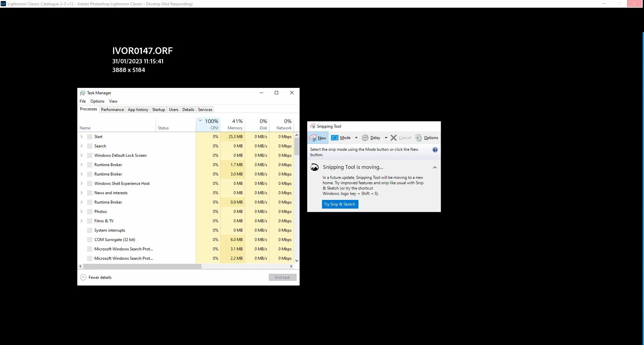Image resolution: width=644 pixels, height=345 pixels.
Task: Click the Mode rectangle icon in Snipping Tool
Action: pyautogui.click(x=335, y=138)
